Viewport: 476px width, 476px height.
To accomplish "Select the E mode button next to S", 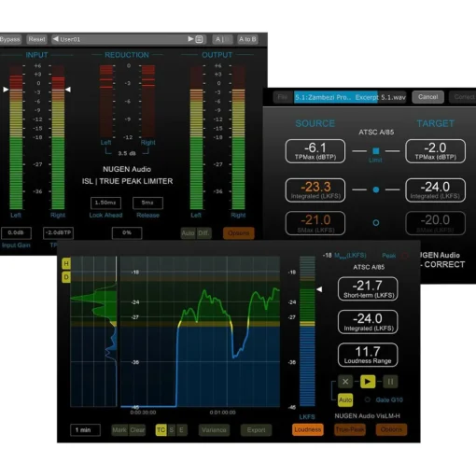I will click(x=181, y=430).
